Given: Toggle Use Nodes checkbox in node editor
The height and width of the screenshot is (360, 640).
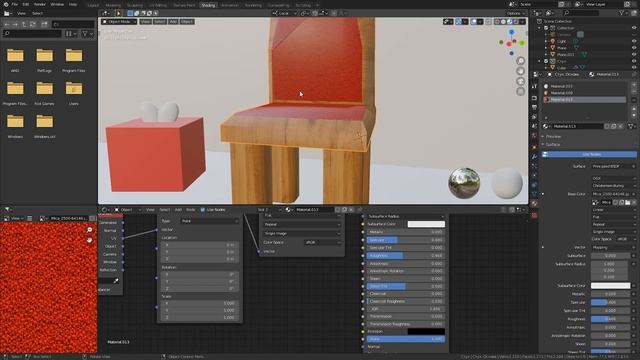Looking at the screenshot, I should [203, 210].
